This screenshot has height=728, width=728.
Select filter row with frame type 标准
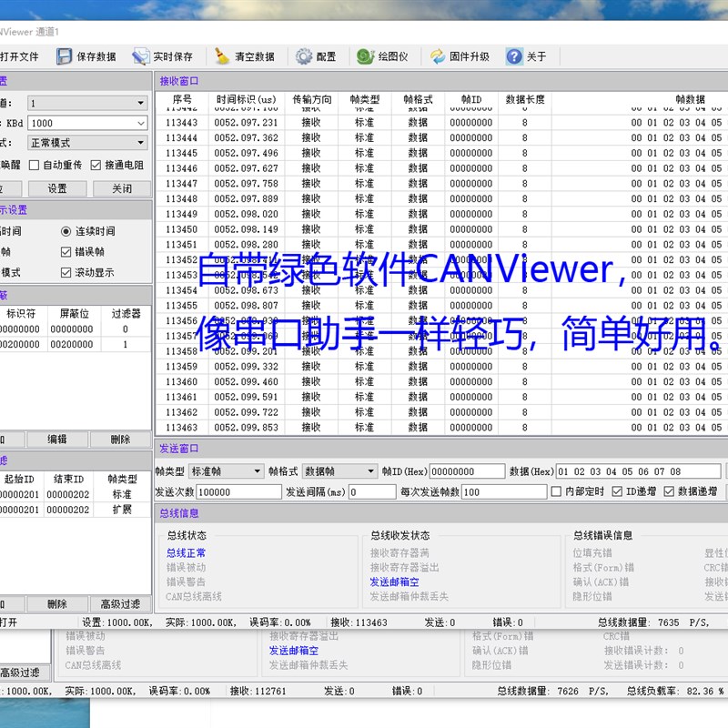pyautogui.click(x=76, y=494)
